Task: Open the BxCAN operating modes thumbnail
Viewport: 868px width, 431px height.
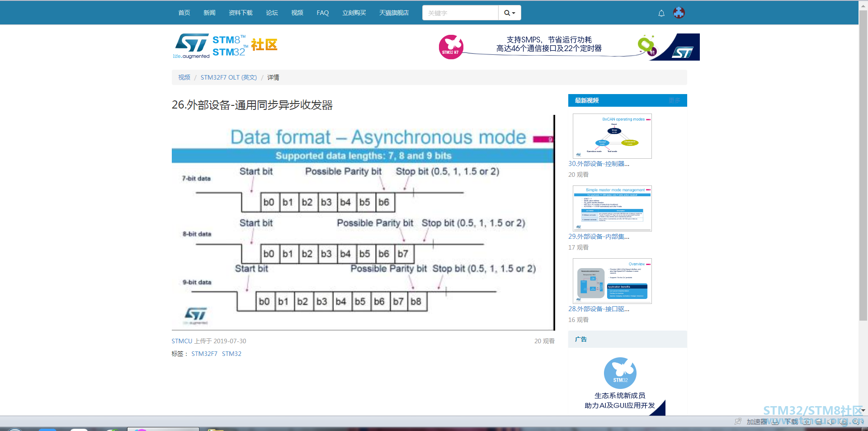Action: pyautogui.click(x=612, y=136)
